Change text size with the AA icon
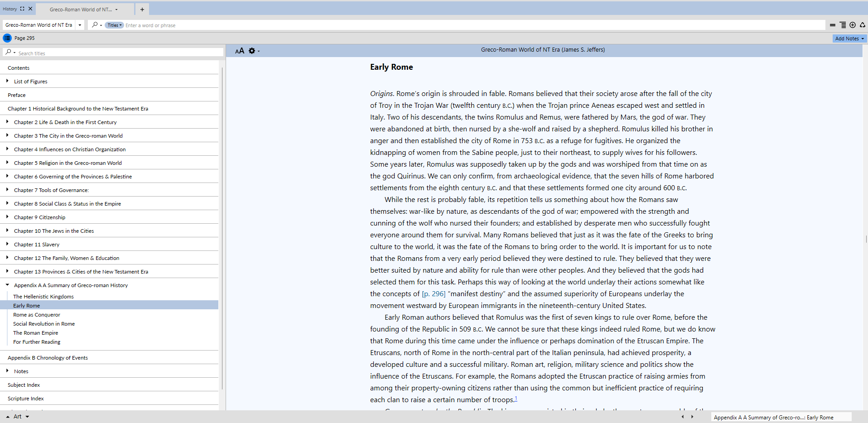Viewport: 868px width, 423px height. tap(240, 51)
